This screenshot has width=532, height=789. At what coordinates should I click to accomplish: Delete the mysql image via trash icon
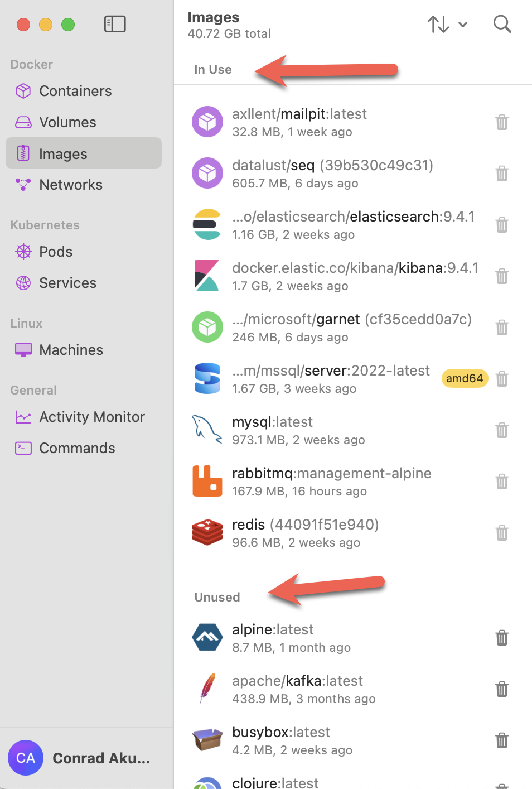tap(502, 430)
